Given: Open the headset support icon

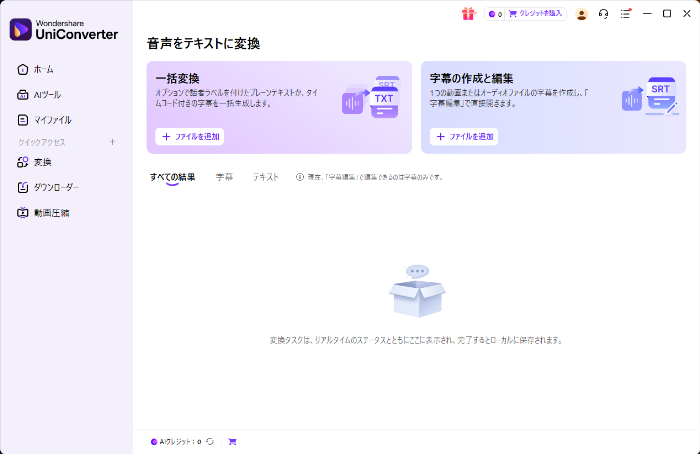Looking at the screenshot, I should (603, 14).
